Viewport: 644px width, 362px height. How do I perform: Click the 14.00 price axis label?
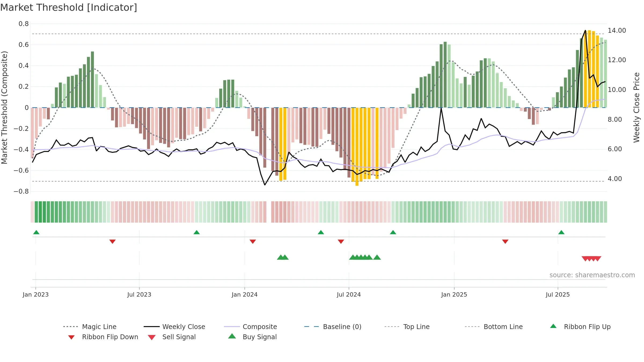[617, 31]
